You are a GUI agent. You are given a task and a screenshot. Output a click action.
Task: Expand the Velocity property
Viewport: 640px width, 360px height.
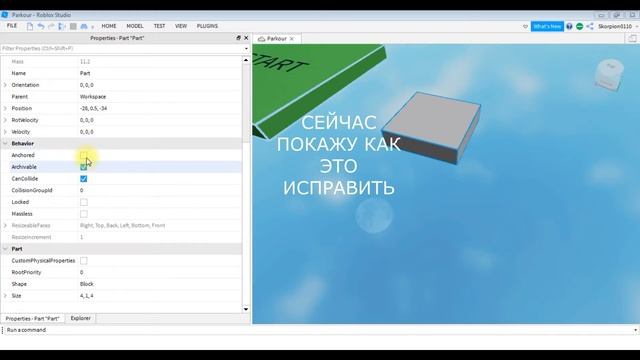(5, 132)
